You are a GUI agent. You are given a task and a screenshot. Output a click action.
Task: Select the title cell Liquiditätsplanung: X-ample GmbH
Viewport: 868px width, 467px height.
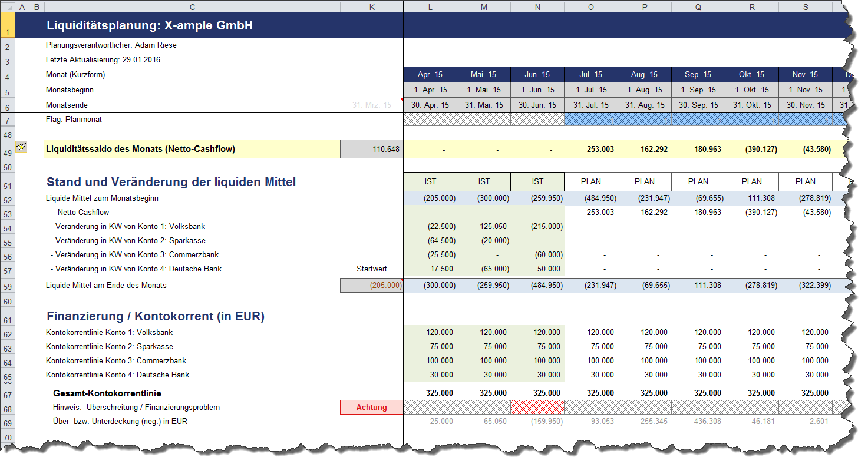[150, 26]
